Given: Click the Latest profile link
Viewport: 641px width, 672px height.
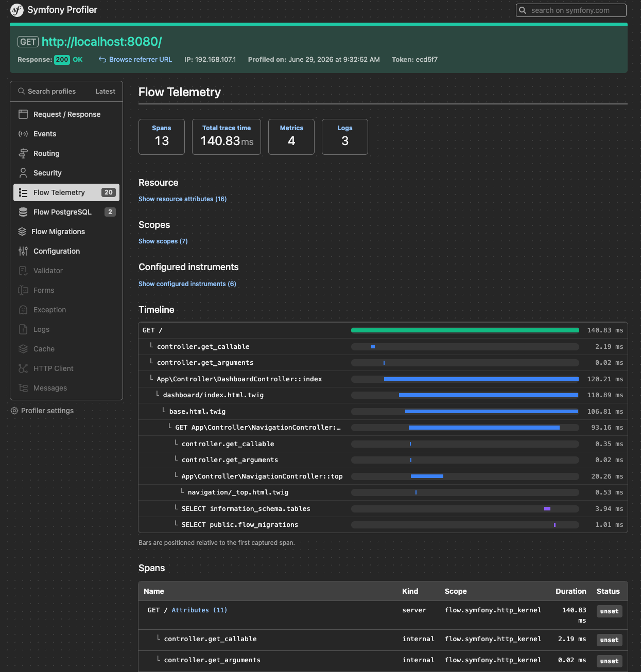Looking at the screenshot, I should [x=105, y=91].
